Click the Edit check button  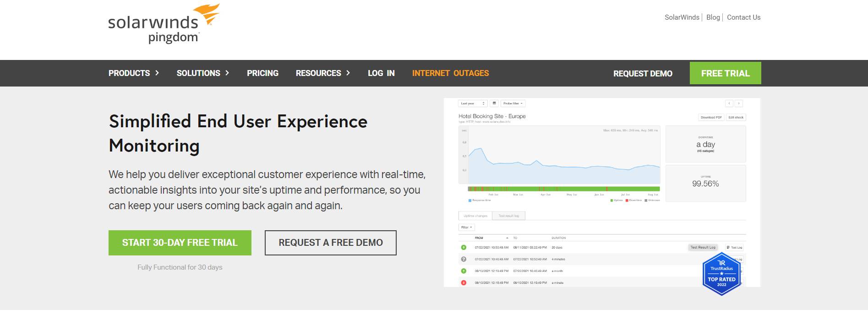pos(736,117)
